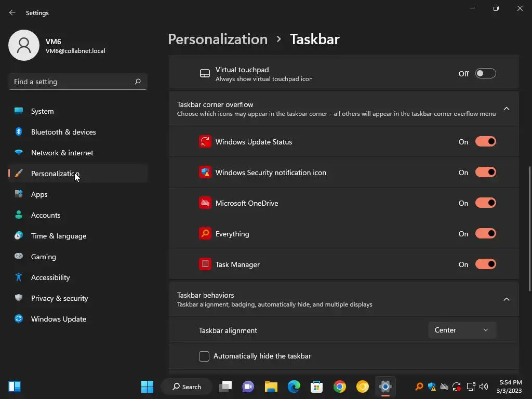Open Windows Update in the sidebar

click(x=78, y=319)
